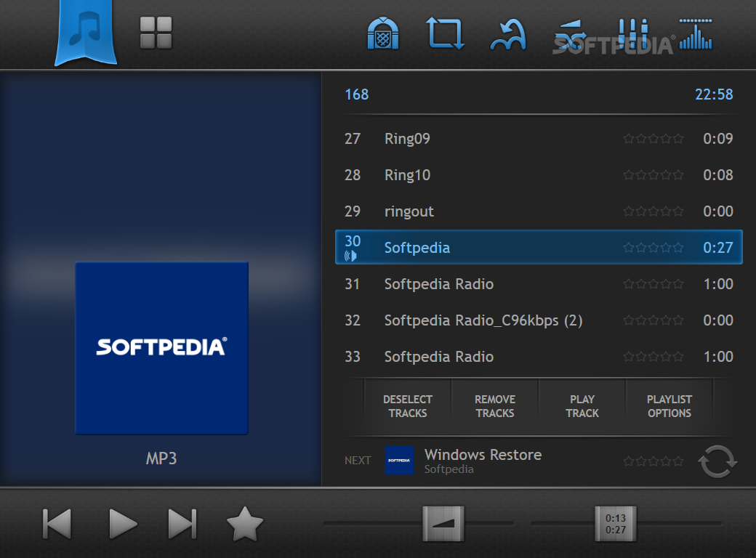The width and height of the screenshot is (756, 558).
Task: Rate track 33 Softpedia Radio stars
Action: pos(654,357)
